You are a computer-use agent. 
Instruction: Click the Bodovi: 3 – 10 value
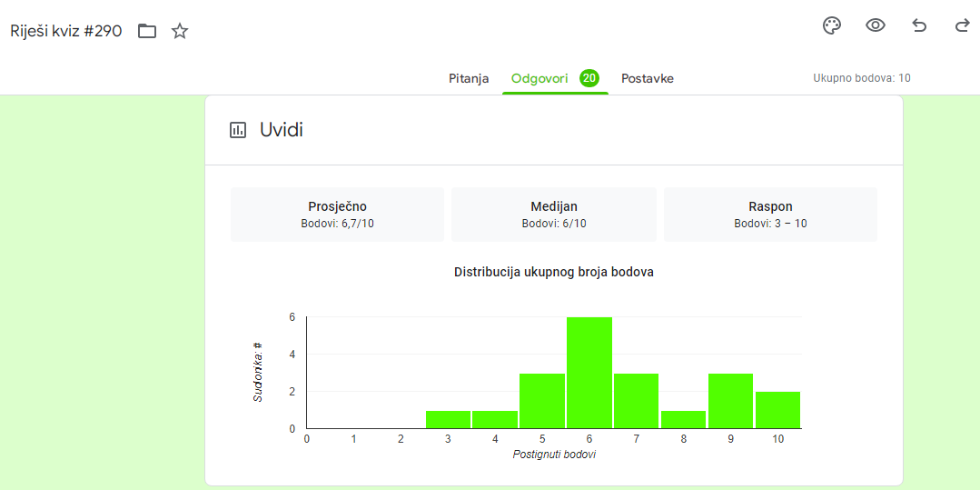(x=770, y=223)
